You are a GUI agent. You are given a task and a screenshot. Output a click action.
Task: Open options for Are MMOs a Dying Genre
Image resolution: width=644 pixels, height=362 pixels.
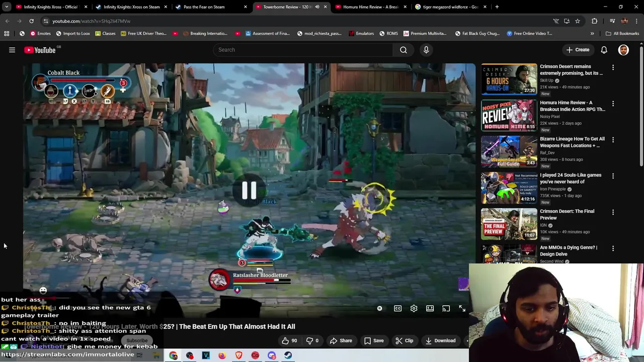click(613, 248)
